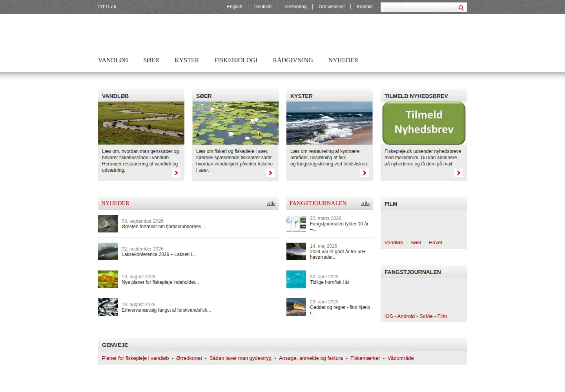Open 'Planer for fiskepleje i vandløb' shortcut
Viewport: 565px width, 392px height.
click(135, 358)
